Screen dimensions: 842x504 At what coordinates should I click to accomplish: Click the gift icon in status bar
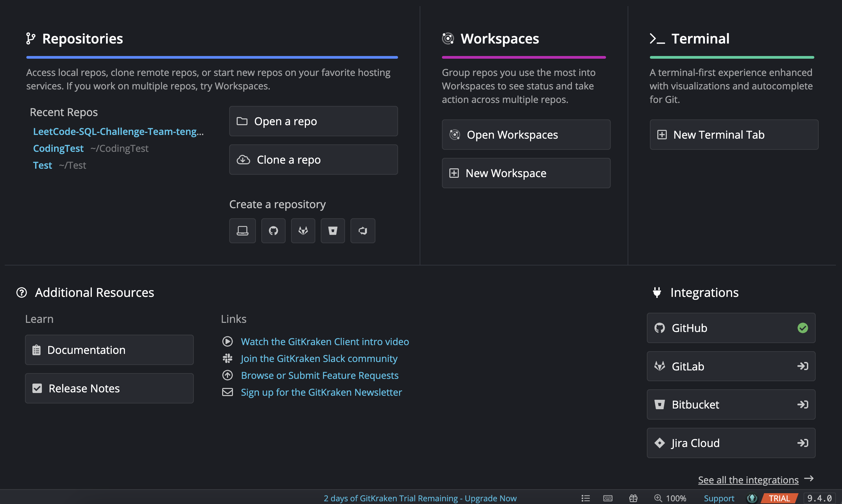[x=633, y=498]
